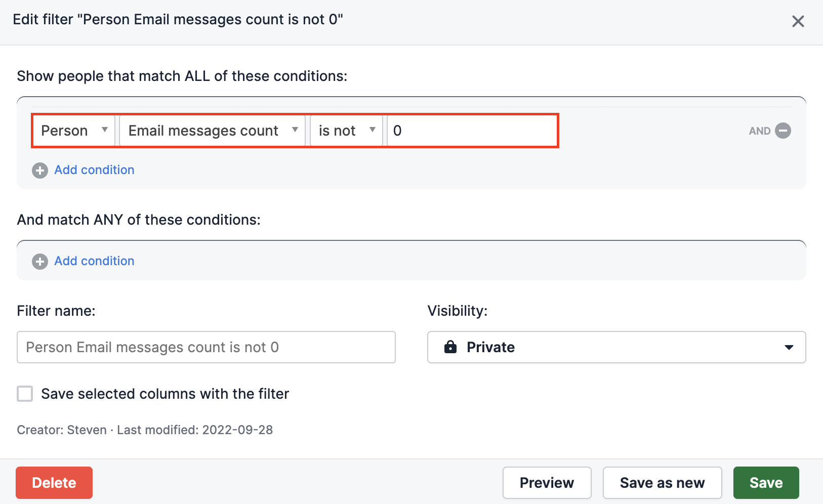
Task: Click the filter name input field
Action: click(206, 347)
